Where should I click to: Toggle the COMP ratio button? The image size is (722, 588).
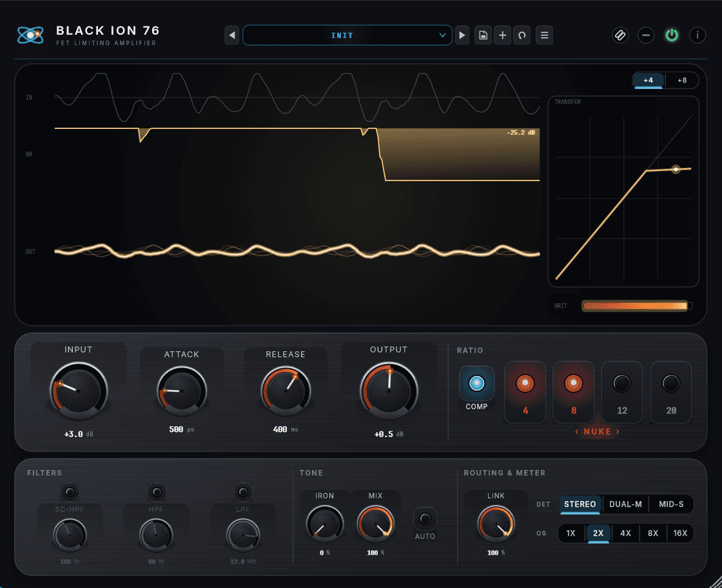click(476, 383)
